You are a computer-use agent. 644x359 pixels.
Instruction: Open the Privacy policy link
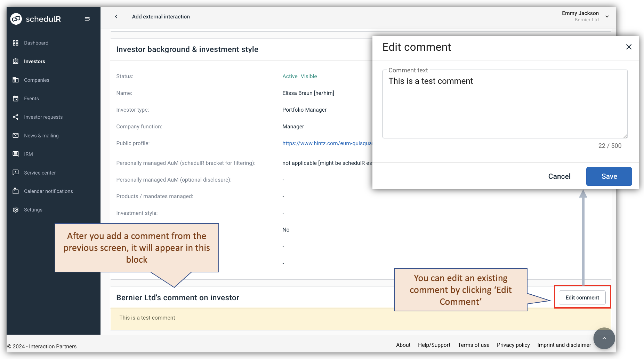(513, 345)
